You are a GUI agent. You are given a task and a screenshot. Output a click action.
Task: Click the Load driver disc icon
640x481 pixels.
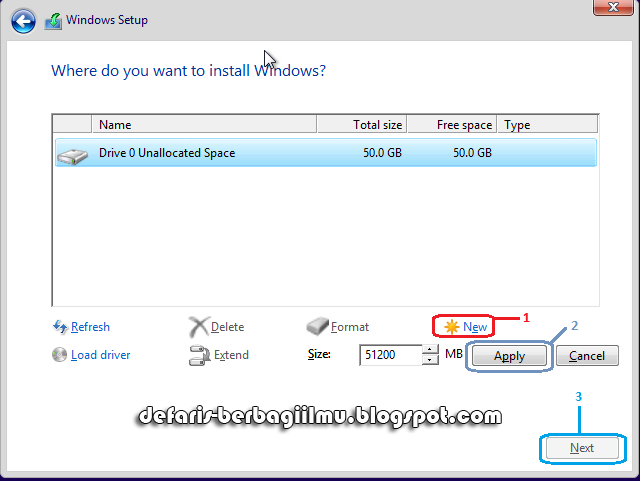coord(60,355)
